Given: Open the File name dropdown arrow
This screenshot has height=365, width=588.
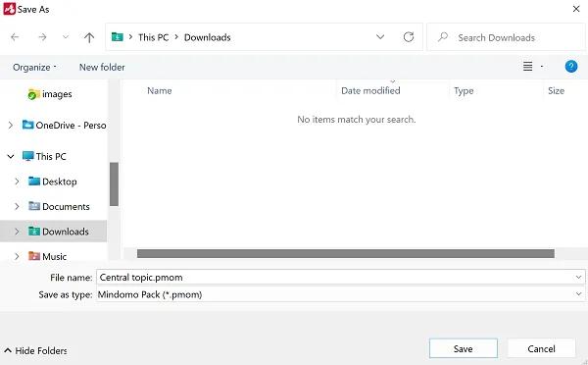Looking at the screenshot, I should click(x=578, y=277).
